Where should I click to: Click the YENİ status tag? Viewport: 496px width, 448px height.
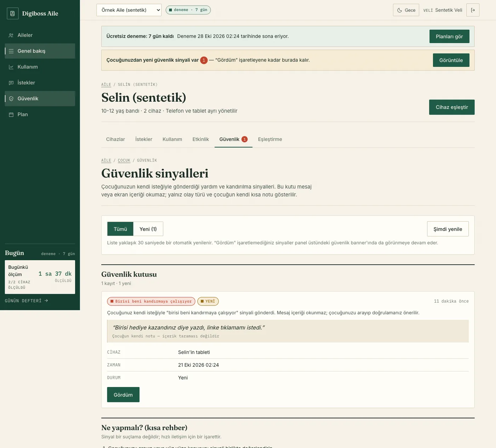[x=208, y=301]
